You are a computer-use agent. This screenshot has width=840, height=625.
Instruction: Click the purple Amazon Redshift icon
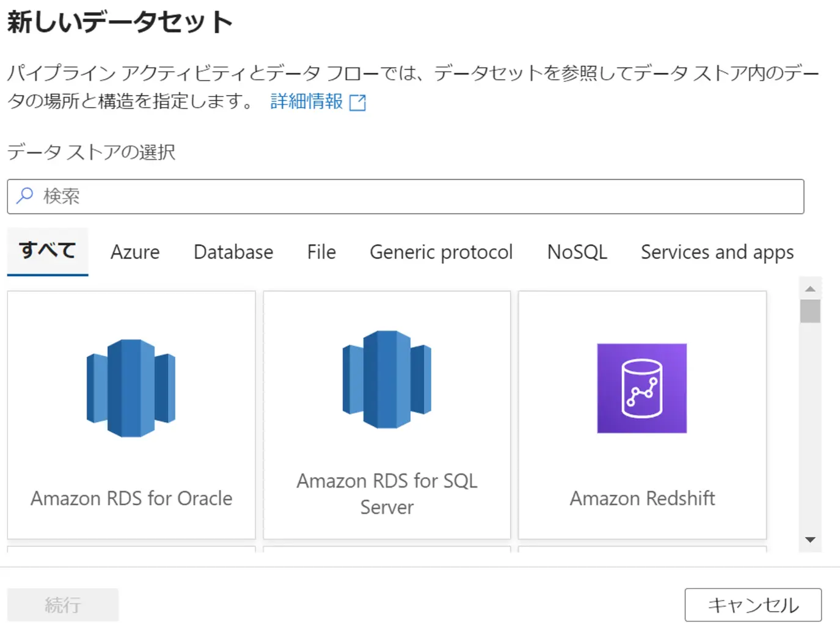pyautogui.click(x=642, y=388)
